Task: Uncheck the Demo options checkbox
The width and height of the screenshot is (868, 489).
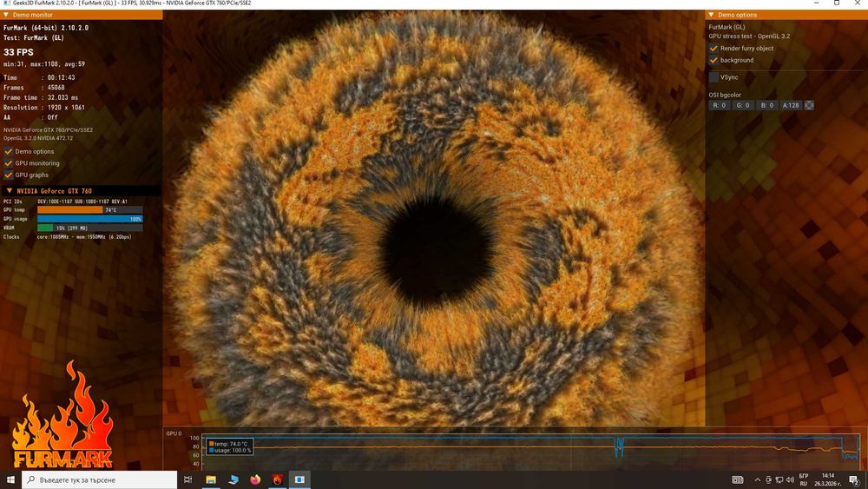Action: 9,151
